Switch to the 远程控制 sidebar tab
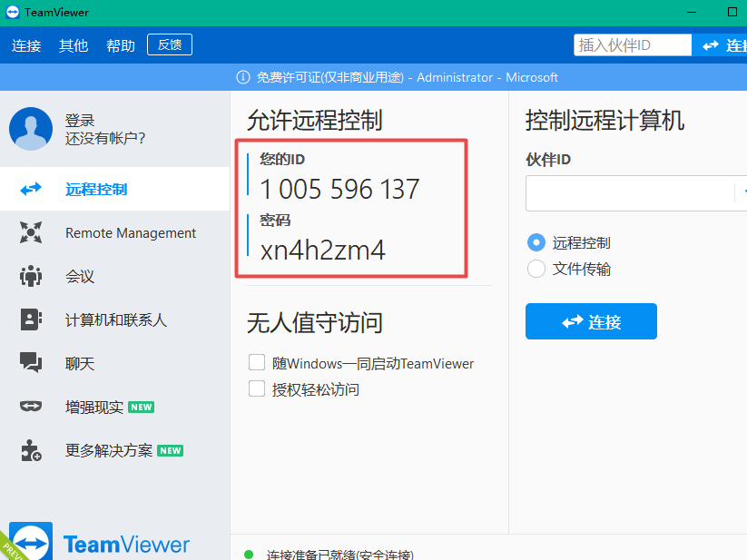Viewport: 747px width, 560px height. [x=114, y=189]
